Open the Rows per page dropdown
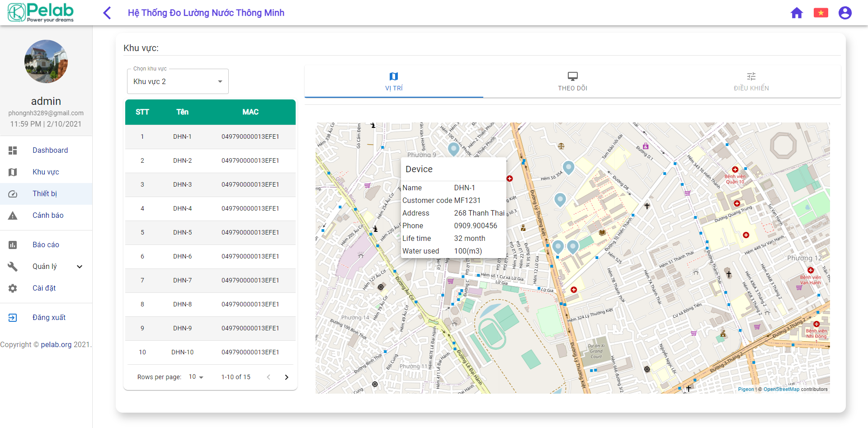 tap(196, 377)
